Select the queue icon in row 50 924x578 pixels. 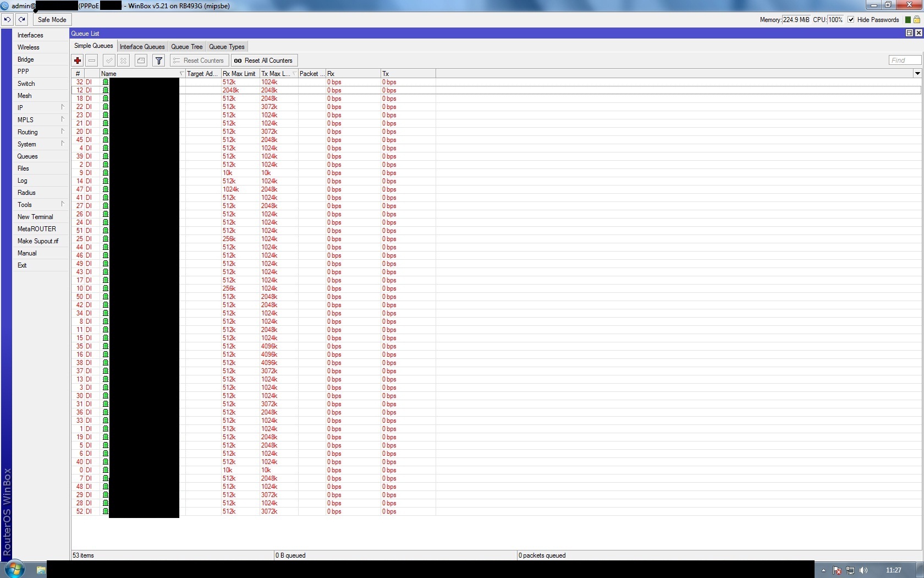click(106, 297)
